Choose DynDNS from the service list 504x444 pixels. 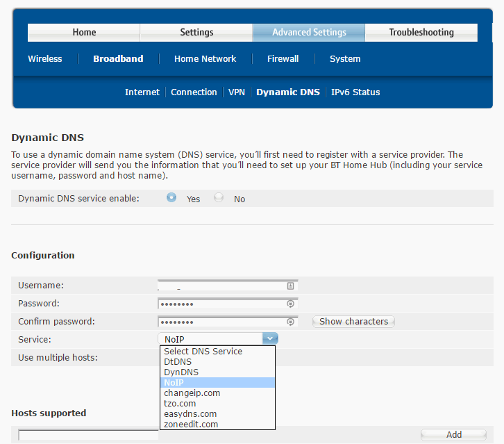[x=181, y=372]
